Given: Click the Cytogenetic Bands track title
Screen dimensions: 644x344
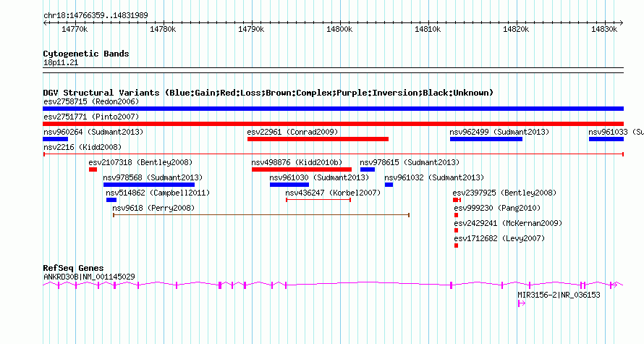Looking at the screenshot, I should (x=86, y=54).
